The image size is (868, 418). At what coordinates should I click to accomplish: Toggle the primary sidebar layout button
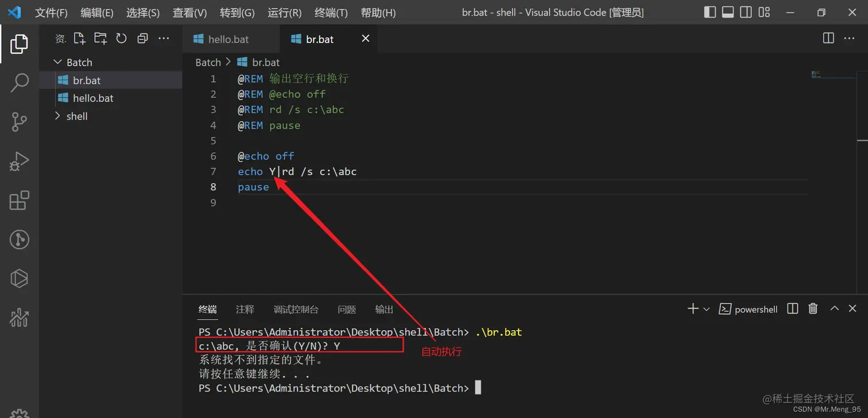710,12
